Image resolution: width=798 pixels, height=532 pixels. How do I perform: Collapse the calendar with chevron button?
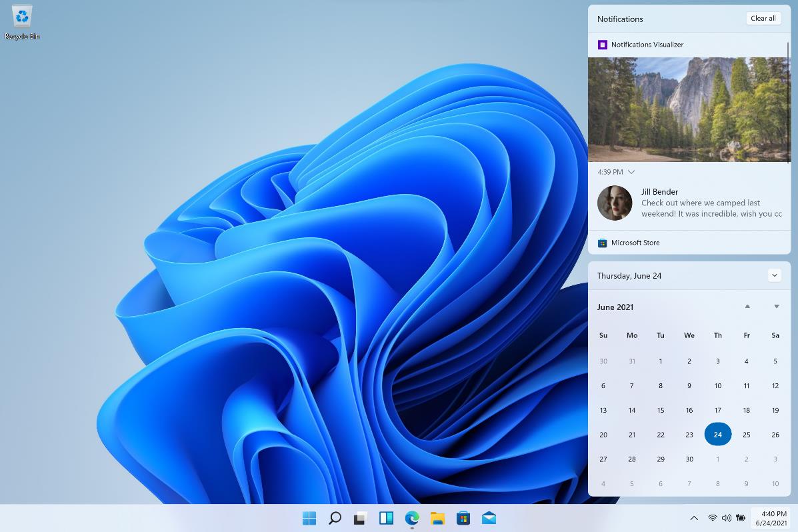click(x=774, y=275)
